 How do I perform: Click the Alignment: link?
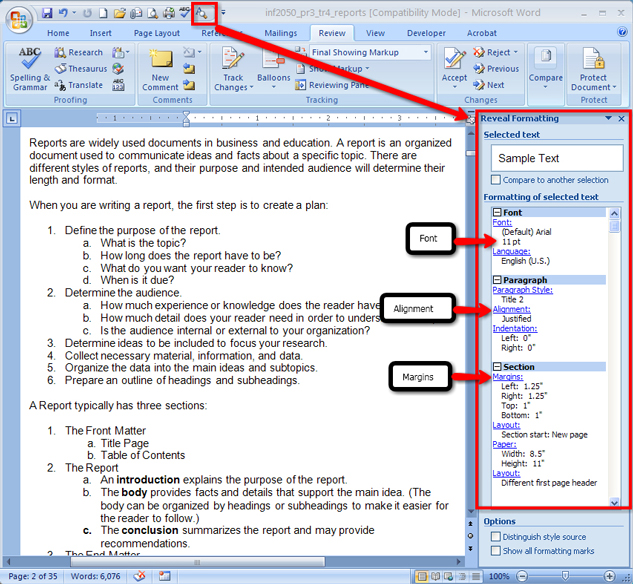511,309
